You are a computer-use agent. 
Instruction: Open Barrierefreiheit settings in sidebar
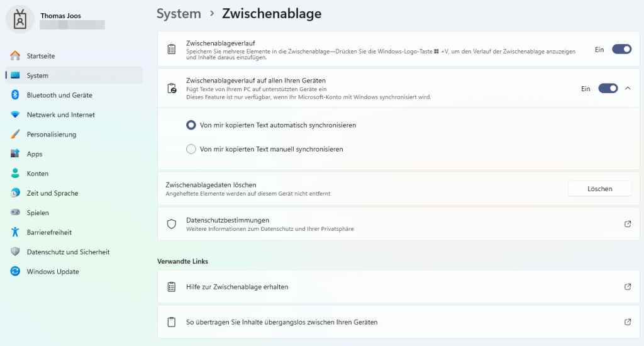74,232
